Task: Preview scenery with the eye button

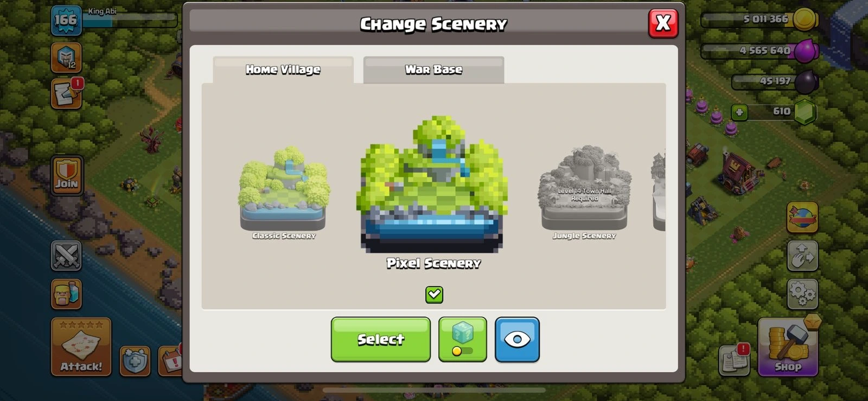Action: pos(517,340)
